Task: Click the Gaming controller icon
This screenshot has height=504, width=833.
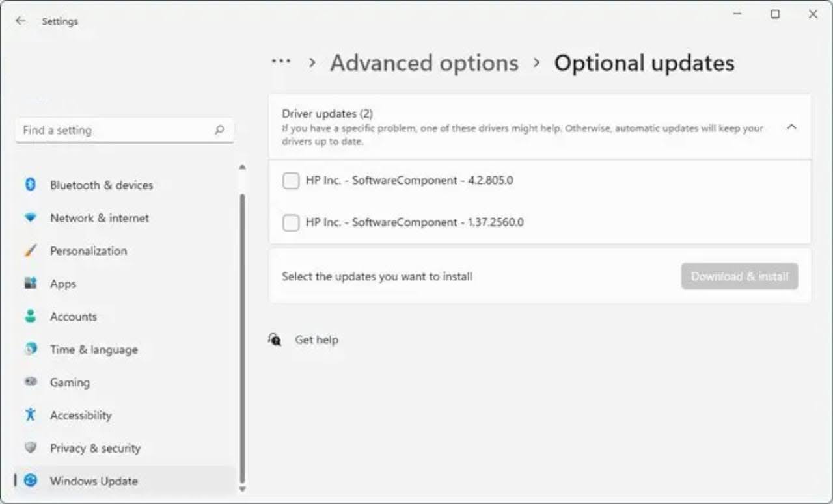Action: pos(31,382)
